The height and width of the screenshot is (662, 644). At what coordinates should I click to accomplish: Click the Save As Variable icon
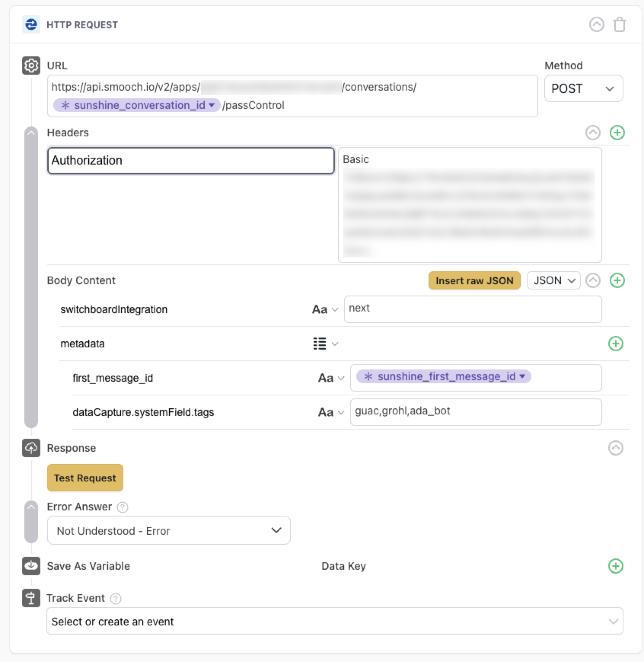(31, 566)
